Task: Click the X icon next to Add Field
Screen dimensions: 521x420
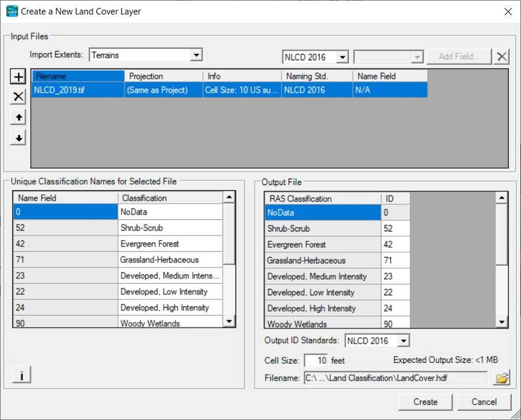Action: [502, 56]
